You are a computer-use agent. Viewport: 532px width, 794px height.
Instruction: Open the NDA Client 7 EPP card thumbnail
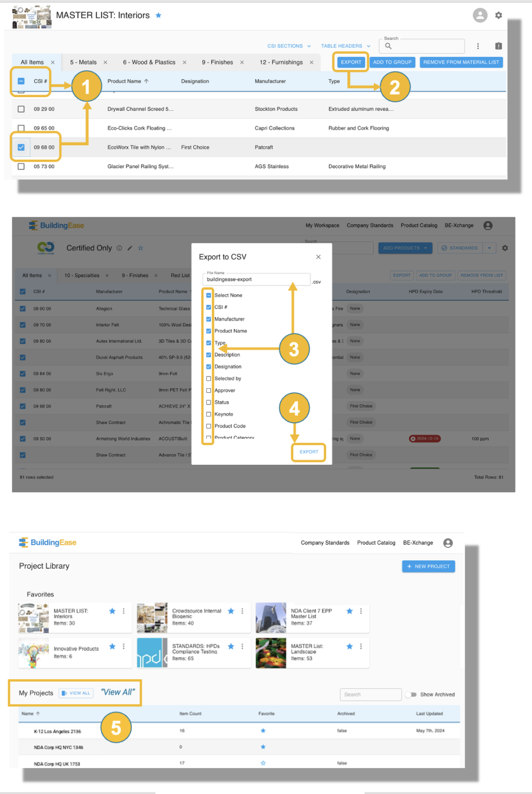point(271,618)
